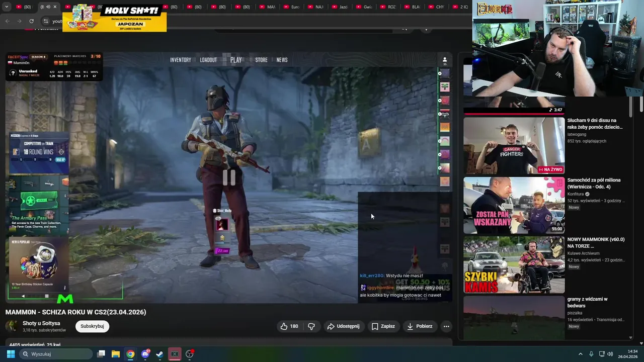
Task: Open the latwogang channel link
Action: pyautogui.click(x=577, y=134)
